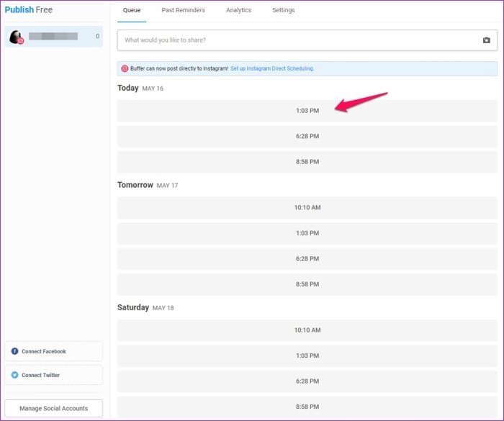Follow the Set up Instagram Direct Scheduling link
The width and height of the screenshot is (504, 421).
(272, 68)
